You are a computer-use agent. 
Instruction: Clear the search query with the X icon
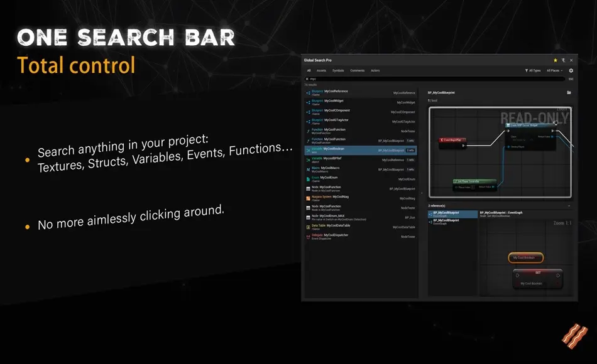click(307, 78)
